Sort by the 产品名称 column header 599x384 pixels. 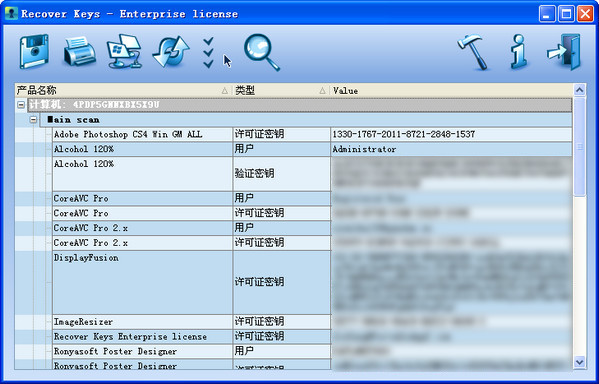point(123,90)
